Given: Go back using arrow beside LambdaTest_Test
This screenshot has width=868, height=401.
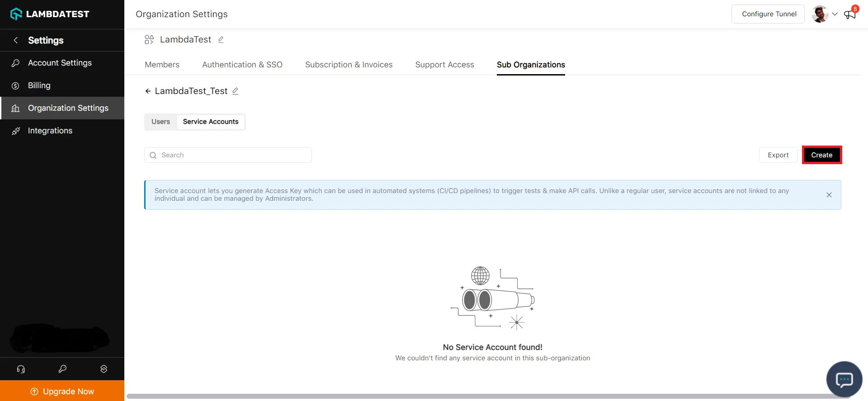Looking at the screenshot, I should pos(148,91).
